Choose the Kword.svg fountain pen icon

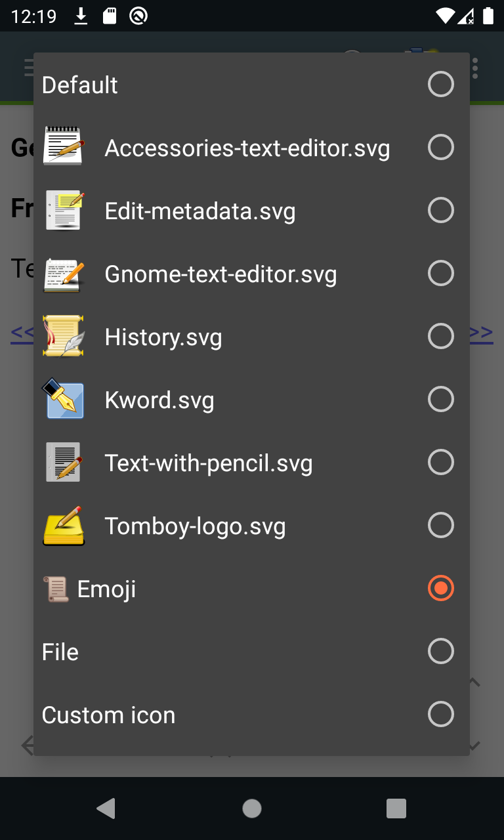coord(63,399)
